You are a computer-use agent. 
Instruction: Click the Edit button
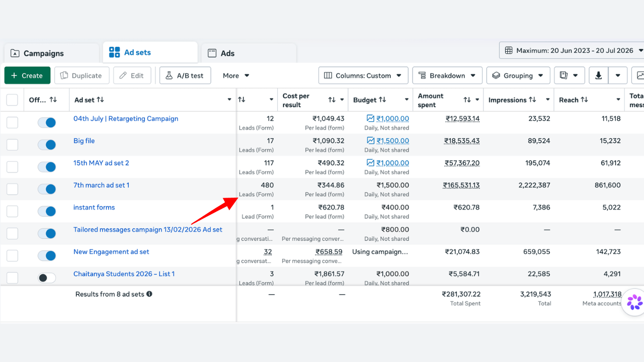pyautogui.click(x=132, y=75)
